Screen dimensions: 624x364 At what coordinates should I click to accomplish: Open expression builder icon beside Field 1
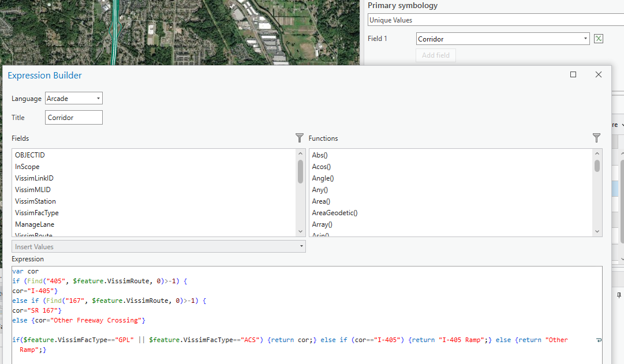click(598, 39)
